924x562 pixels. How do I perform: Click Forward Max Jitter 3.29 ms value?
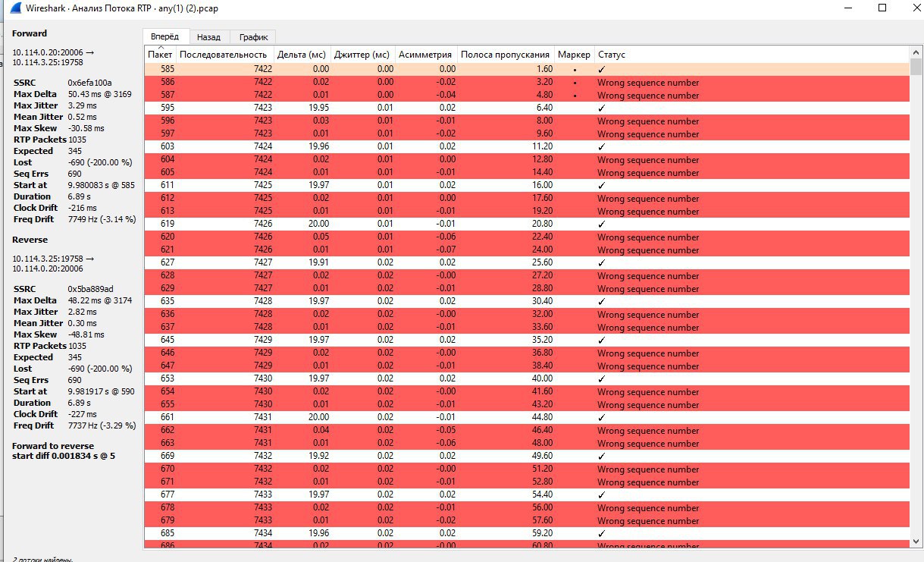click(82, 105)
